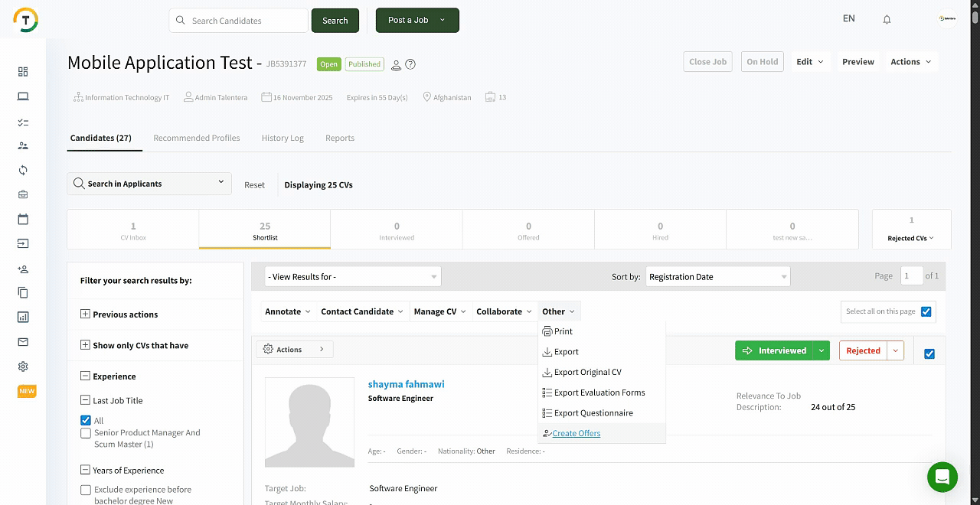980x505 pixels.
Task: Open the mail envelope icon in sidebar
Action: [23, 342]
